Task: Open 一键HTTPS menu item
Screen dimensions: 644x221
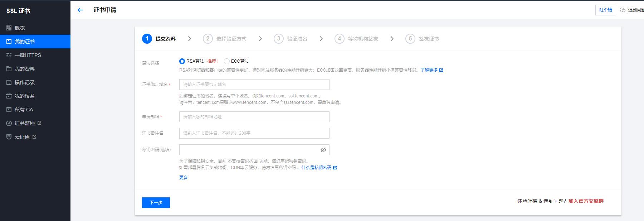Action: pos(35,55)
